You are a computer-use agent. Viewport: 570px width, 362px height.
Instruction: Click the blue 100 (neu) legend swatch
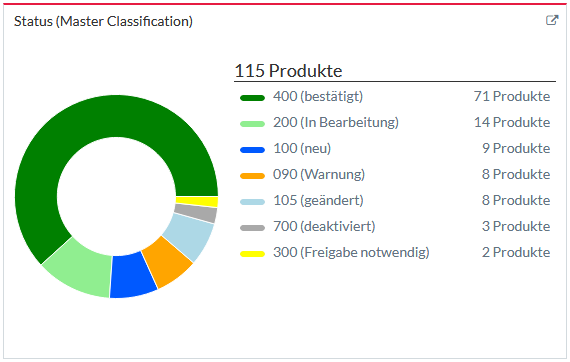coord(252,150)
